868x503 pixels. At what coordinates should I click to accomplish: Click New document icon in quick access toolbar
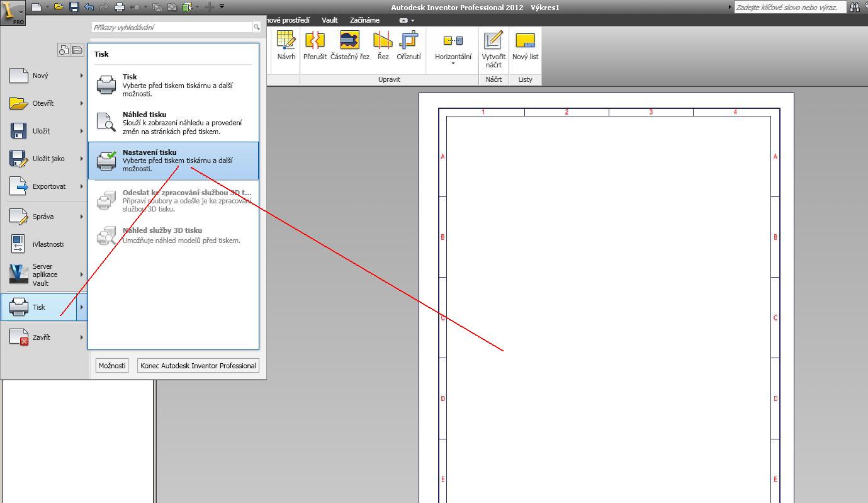pyautogui.click(x=37, y=7)
